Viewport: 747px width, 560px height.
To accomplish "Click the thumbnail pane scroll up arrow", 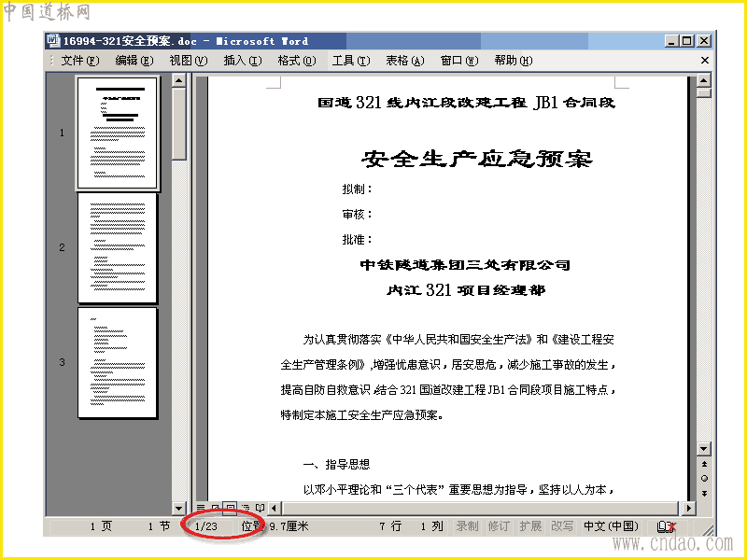I will (178, 80).
